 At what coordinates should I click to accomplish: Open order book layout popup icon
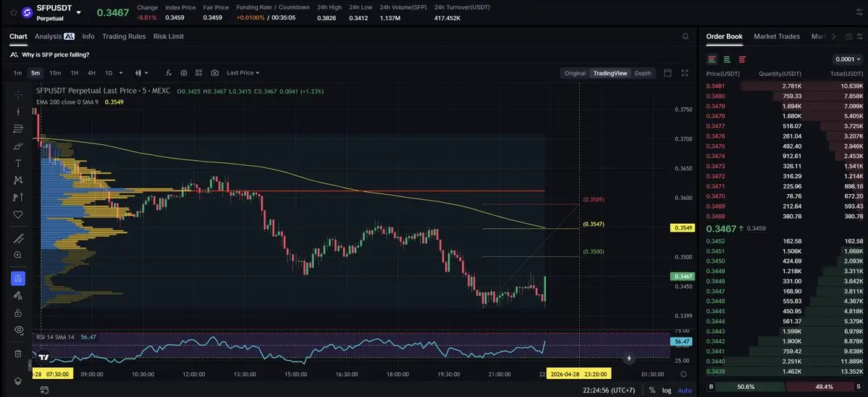(x=848, y=36)
